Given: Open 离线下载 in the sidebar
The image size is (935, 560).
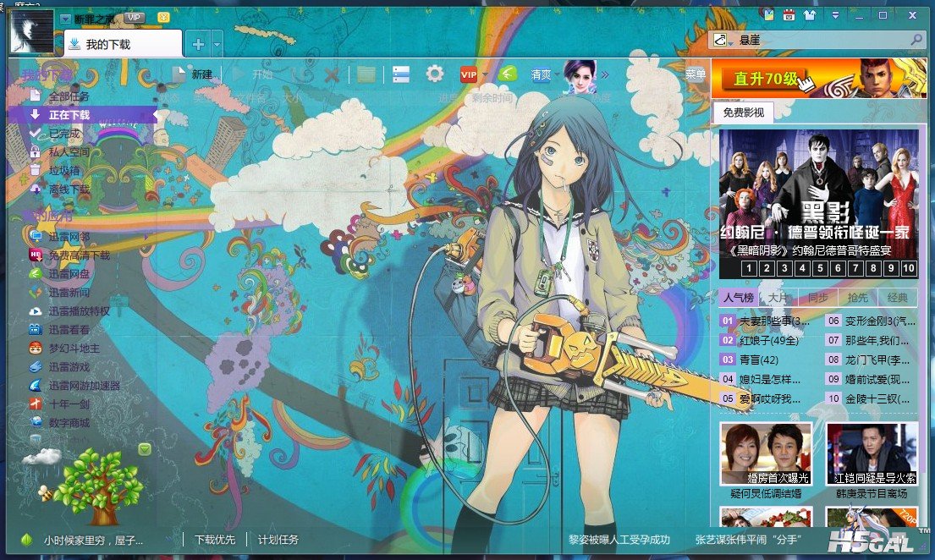Looking at the screenshot, I should click(69, 189).
